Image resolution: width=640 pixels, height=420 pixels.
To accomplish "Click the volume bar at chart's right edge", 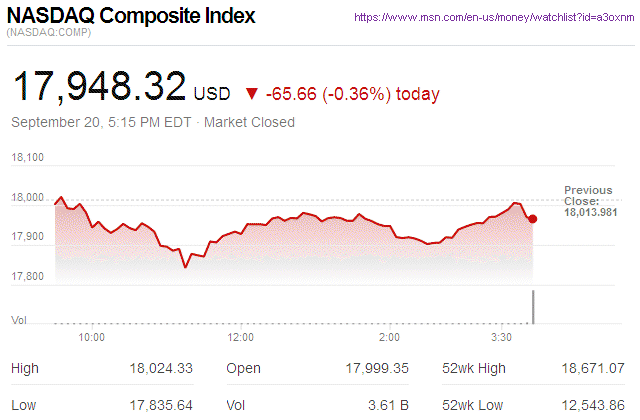I will point(534,307).
